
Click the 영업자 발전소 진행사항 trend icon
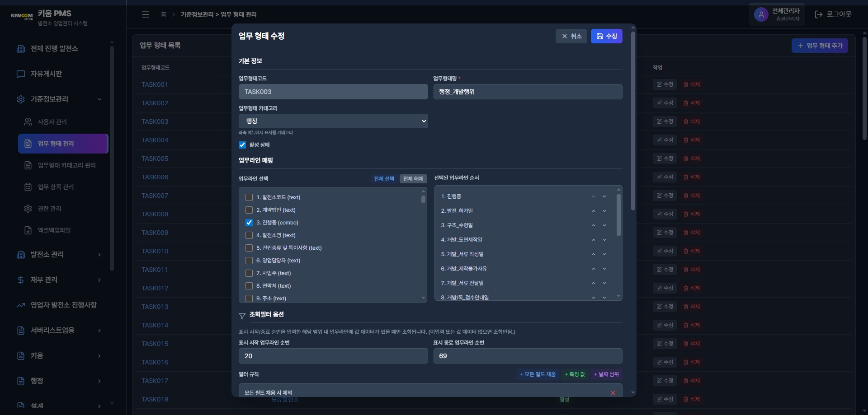21,305
